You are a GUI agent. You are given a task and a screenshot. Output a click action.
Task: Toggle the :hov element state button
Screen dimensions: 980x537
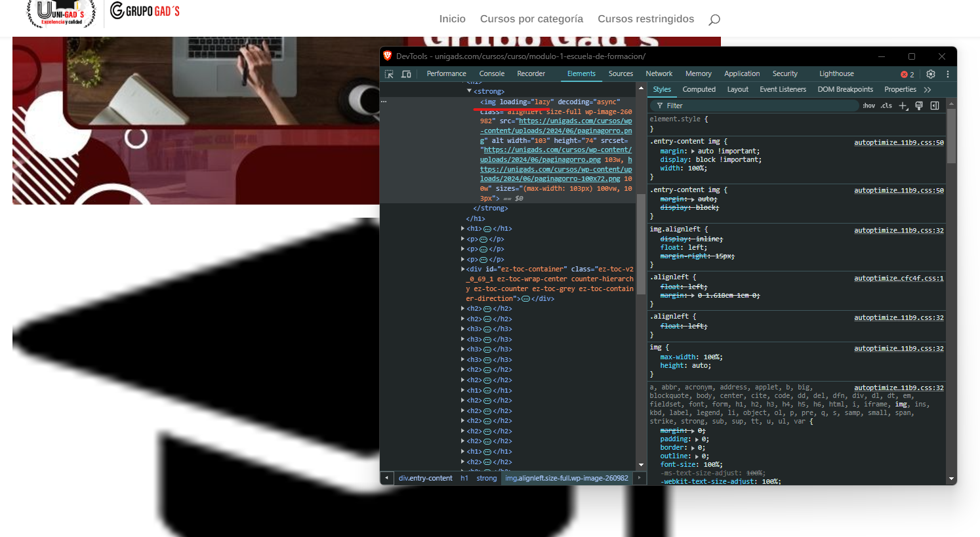click(x=868, y=106)
